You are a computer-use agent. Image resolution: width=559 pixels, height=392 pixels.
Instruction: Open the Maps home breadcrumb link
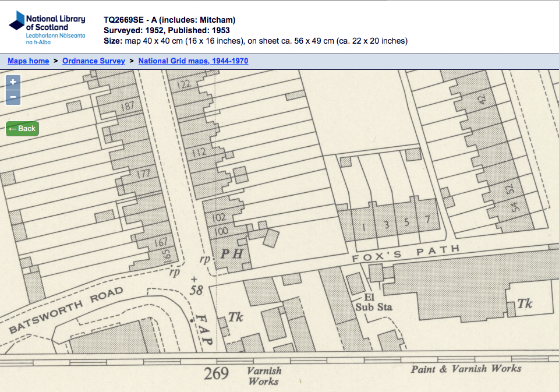tap(28, 61)
